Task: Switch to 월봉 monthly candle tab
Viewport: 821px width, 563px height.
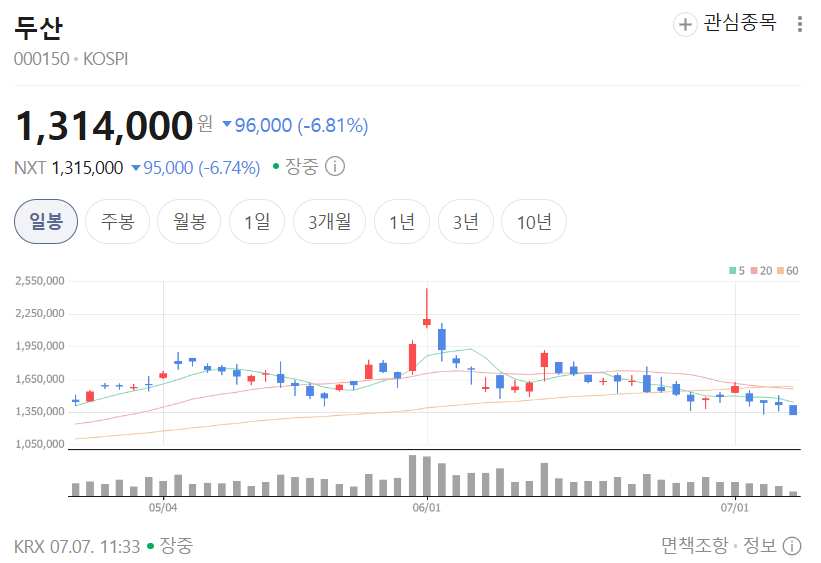Action: coord(189,222)
